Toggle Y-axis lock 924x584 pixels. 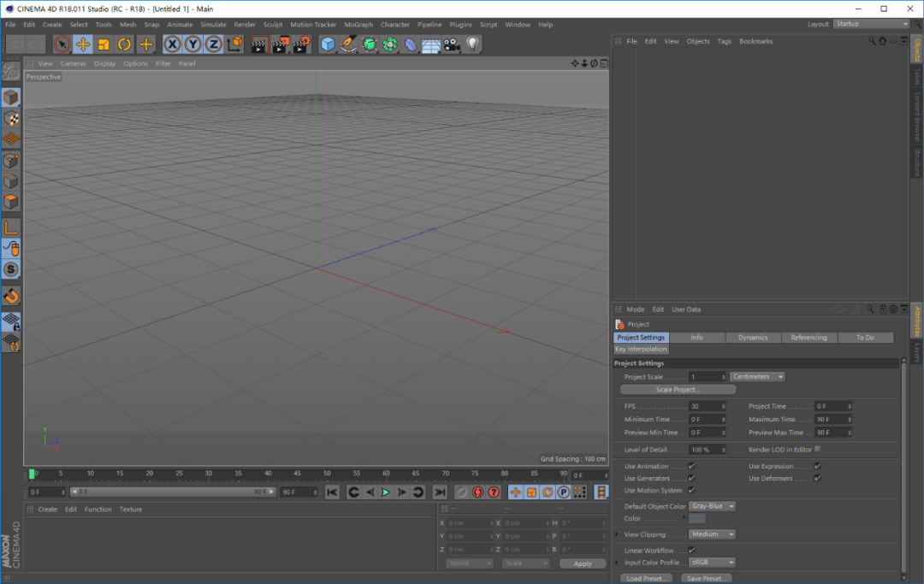click(x=192, y=44)
